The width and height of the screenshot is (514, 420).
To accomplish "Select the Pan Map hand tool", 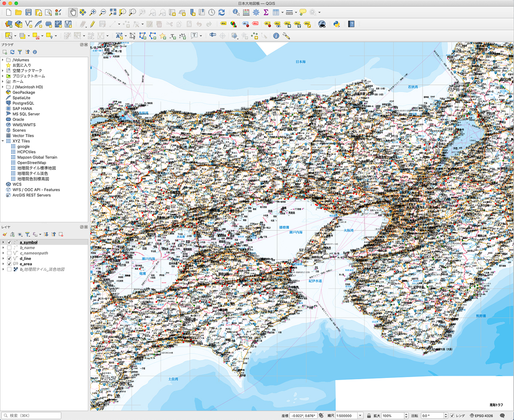I will tap(73, 12).
